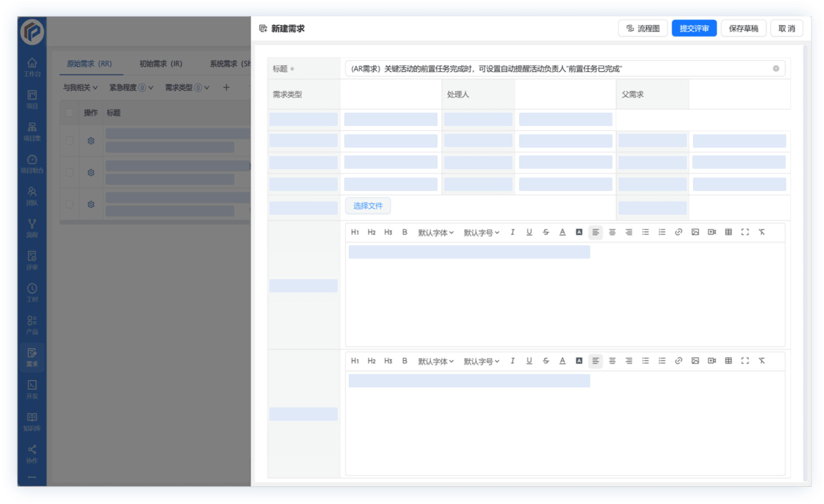Click the 取消 button
The image size is (824, 504).
pyautogui.click(x=786, y=28)
